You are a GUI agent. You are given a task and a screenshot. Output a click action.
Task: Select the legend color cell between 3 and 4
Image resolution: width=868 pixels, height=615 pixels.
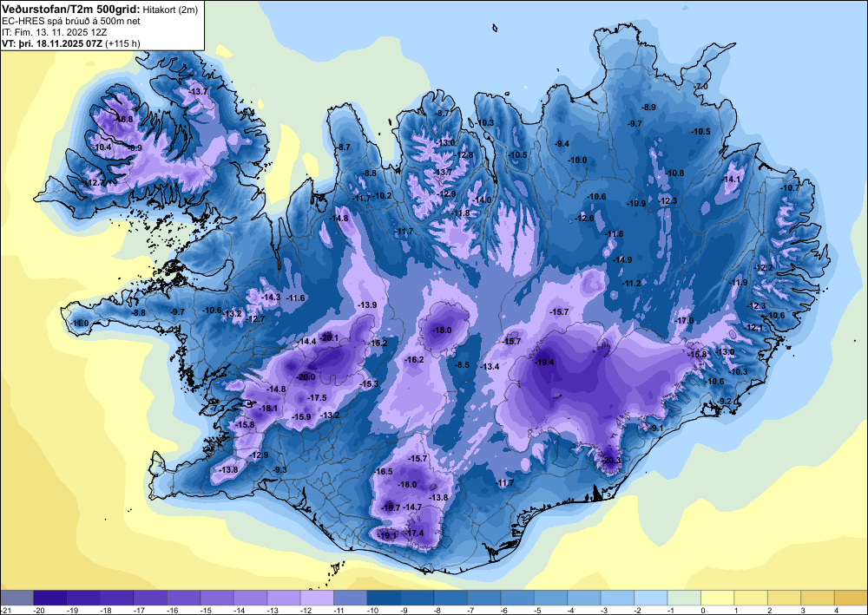818,598
